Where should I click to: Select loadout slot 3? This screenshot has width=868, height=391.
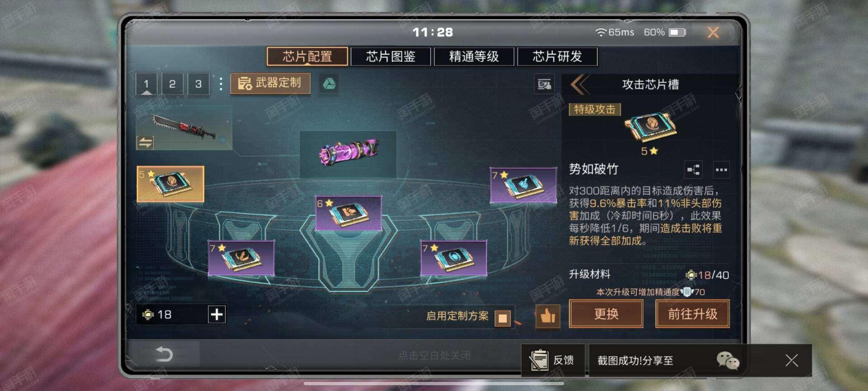click(x=198, y=84)
